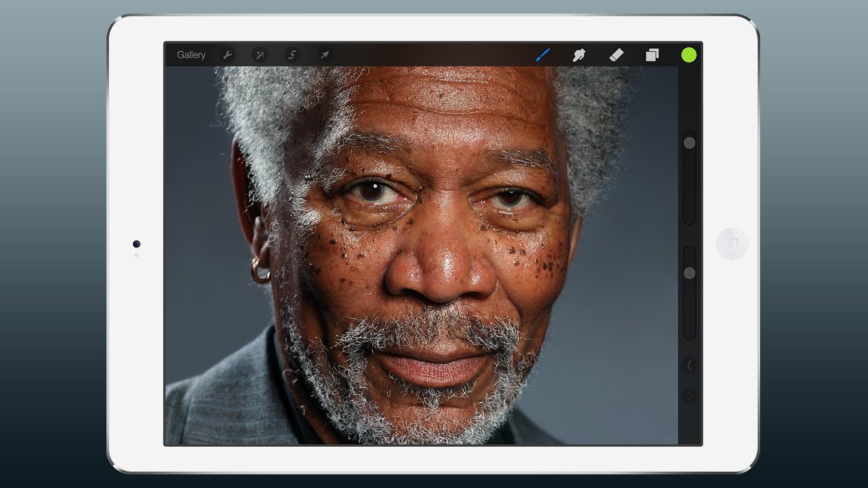Select the Smudge tool
The image size is (868, 488).
click(x=579, y=55)
